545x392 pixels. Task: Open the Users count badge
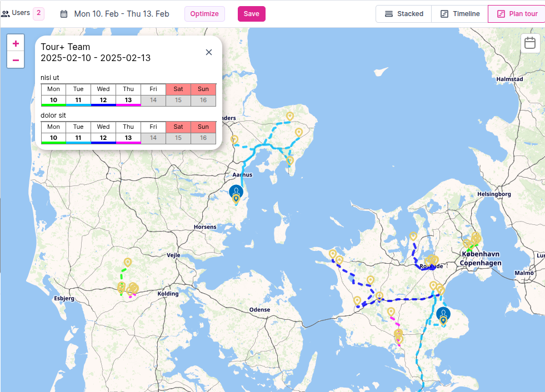coord(38,13)
